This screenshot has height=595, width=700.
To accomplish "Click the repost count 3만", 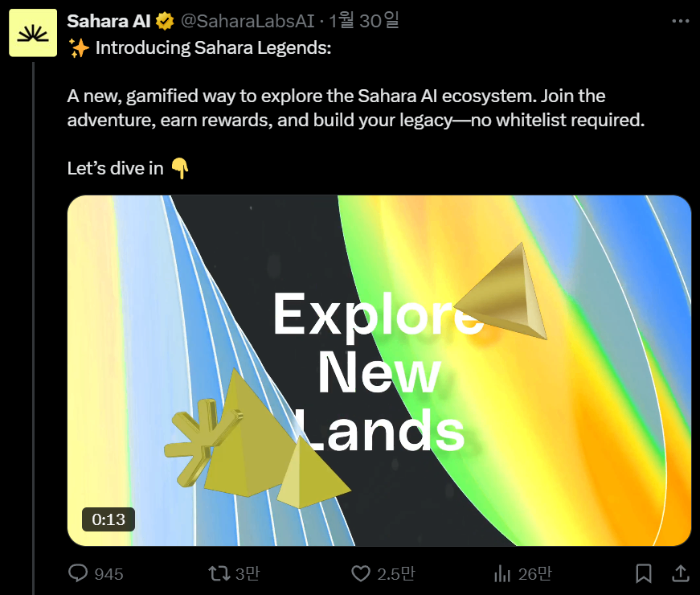I will (x=248, y=573).
